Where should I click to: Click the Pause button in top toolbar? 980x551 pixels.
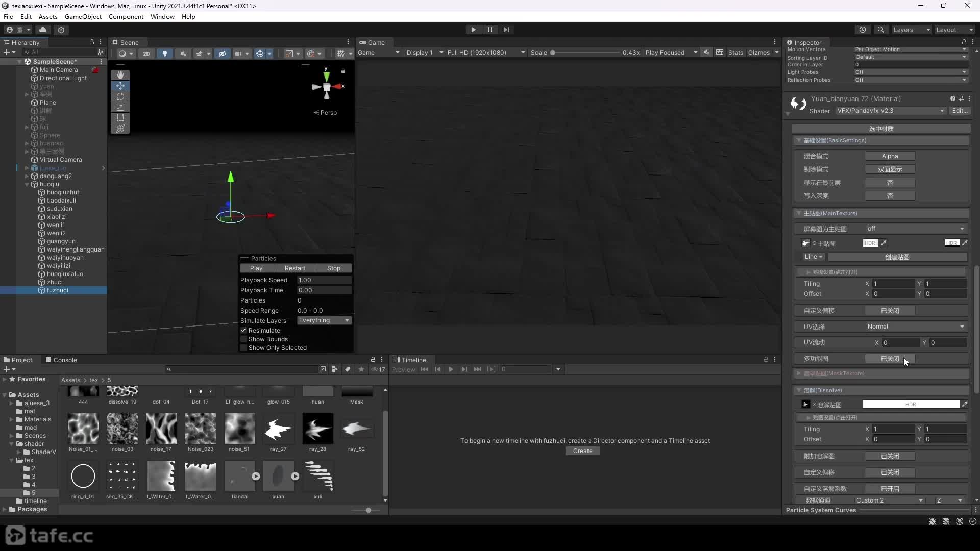[x=490, y=30]
